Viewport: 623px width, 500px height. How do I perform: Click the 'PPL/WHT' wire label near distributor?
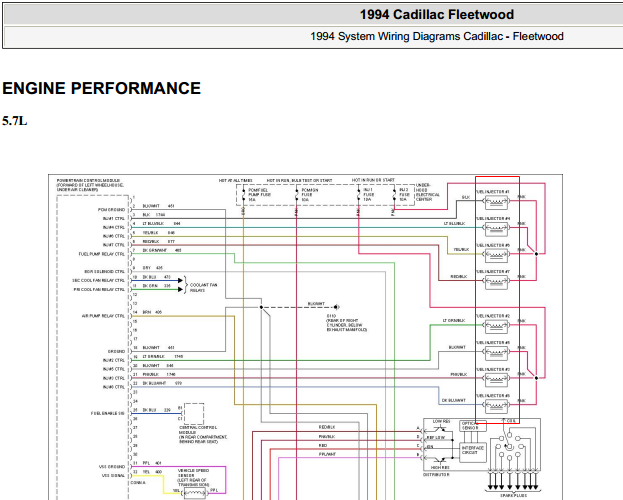coord(327,454)
